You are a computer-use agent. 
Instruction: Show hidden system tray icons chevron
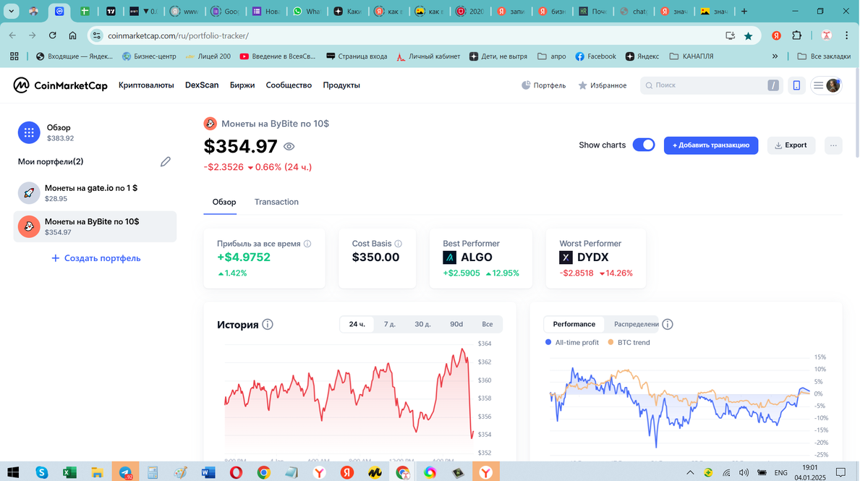tap(690, 473)
